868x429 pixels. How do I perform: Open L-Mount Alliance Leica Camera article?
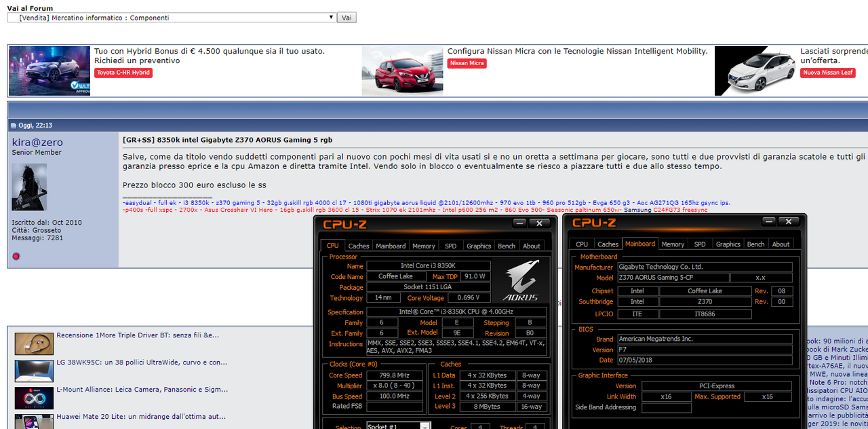click(x=142, y=390)
